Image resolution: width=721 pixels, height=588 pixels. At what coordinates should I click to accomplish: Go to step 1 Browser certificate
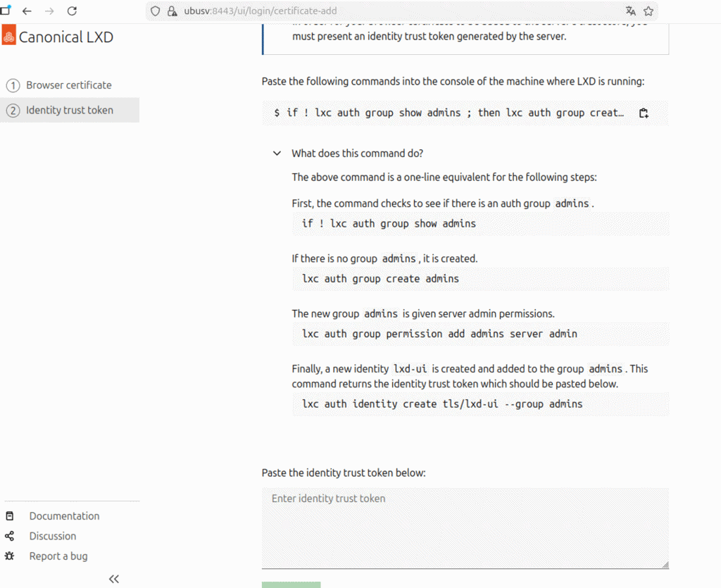click(x=69, y=85)
